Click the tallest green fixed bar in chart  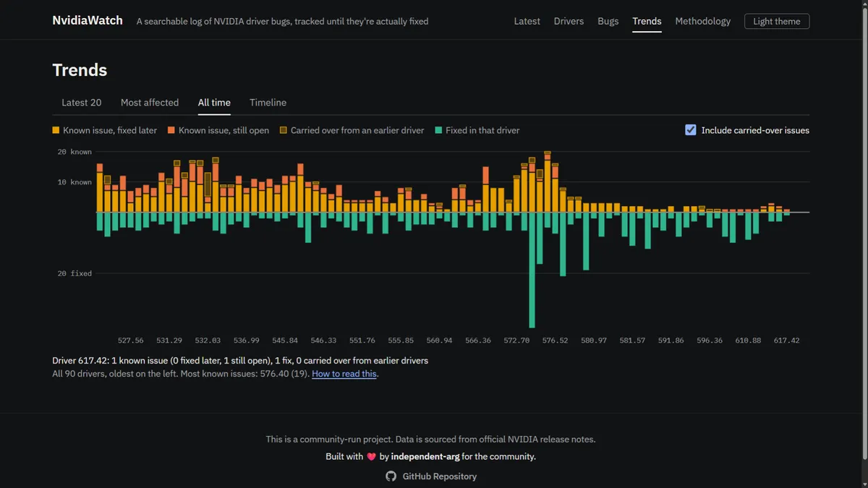pyautogui.click(x=532, y=270)
